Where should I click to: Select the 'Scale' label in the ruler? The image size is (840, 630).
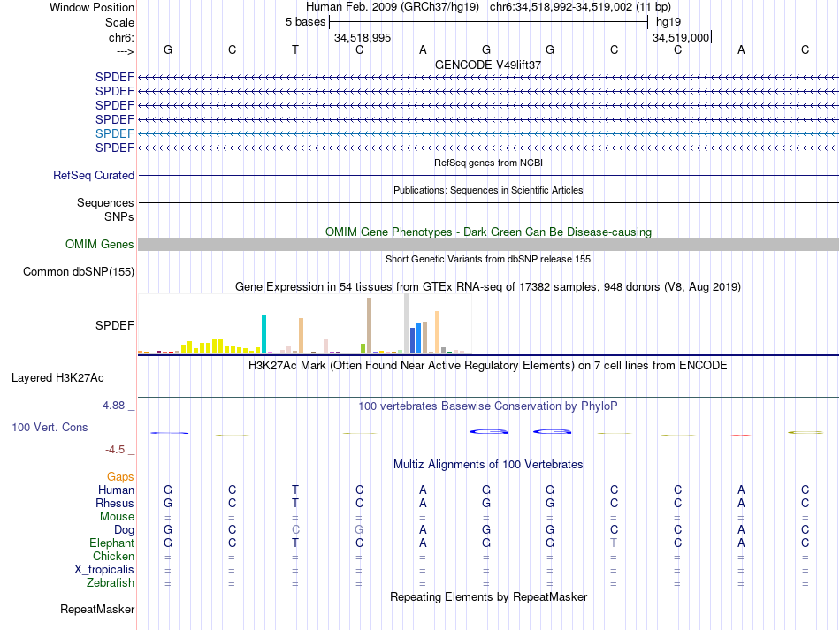tap(119, 22)
